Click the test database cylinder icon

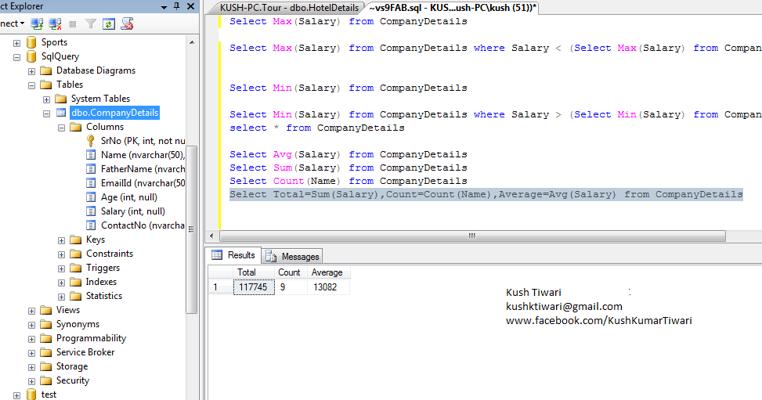[x=32, y=394]
